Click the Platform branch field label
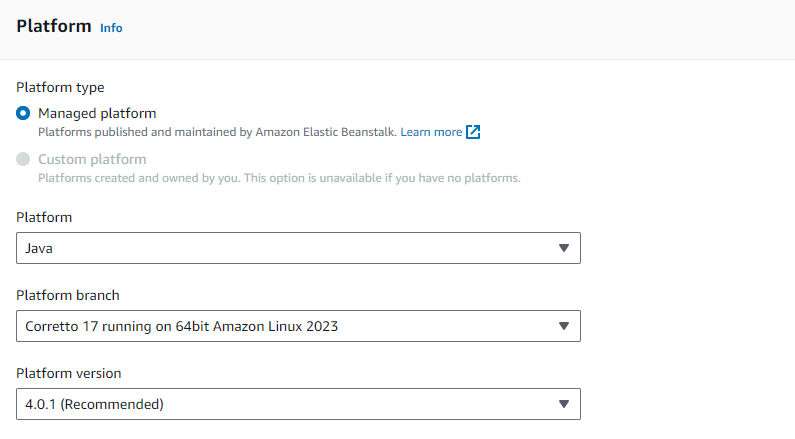Screen dimensions: 795x439 (68, 295)
